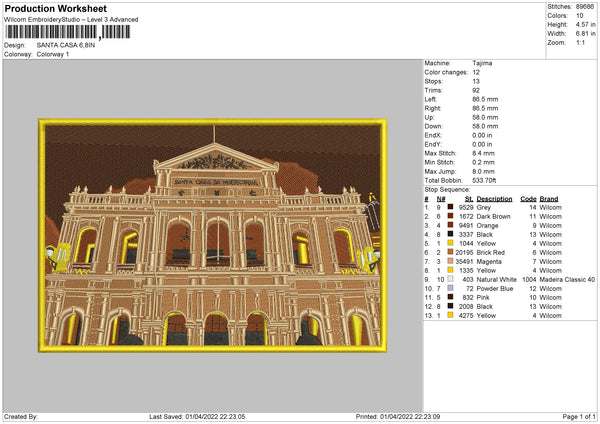
Task: Click the 'Pink' description text
Action: pyautogui.click(x=483, y=297)
